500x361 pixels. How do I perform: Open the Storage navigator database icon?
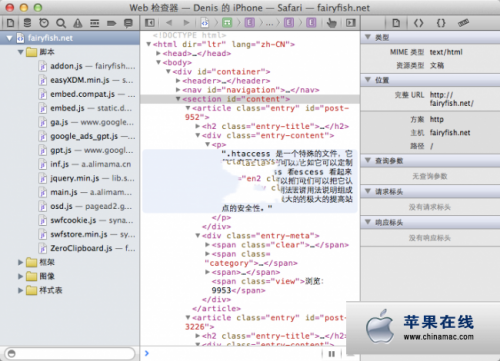(27, 23)
